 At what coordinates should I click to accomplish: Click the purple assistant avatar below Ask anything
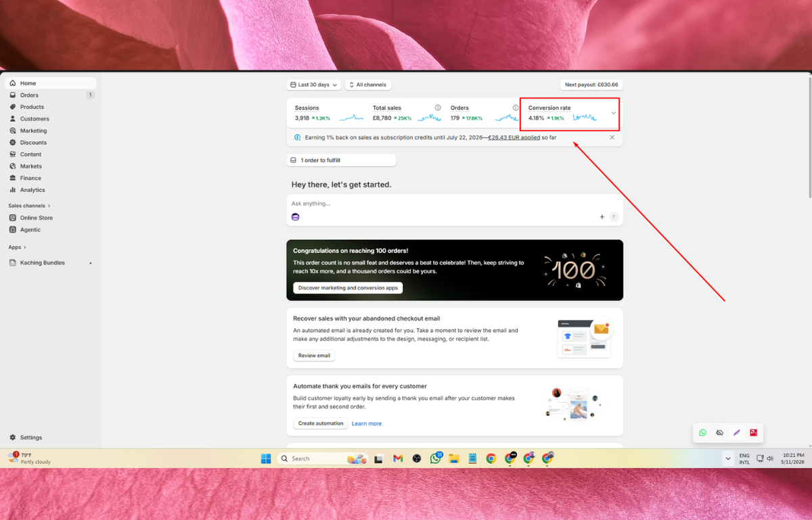tap(296, 217)
